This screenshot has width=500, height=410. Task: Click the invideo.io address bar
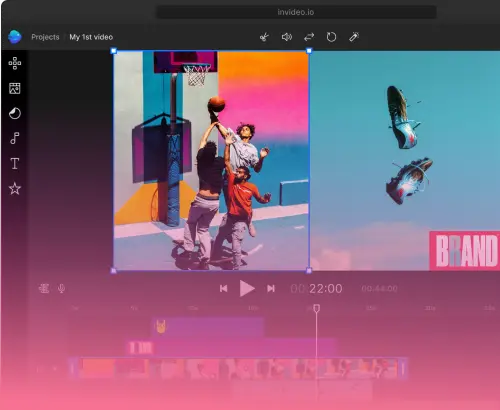point(296,12)
